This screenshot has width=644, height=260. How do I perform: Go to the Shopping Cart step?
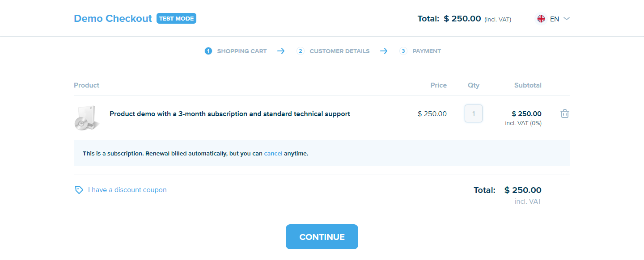pos(241,51)
